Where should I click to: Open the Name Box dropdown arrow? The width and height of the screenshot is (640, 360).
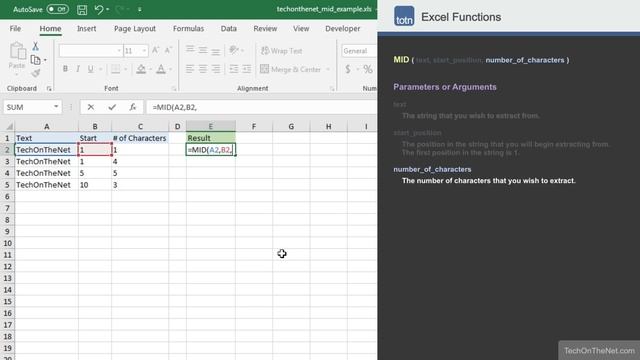coord(56,107)
